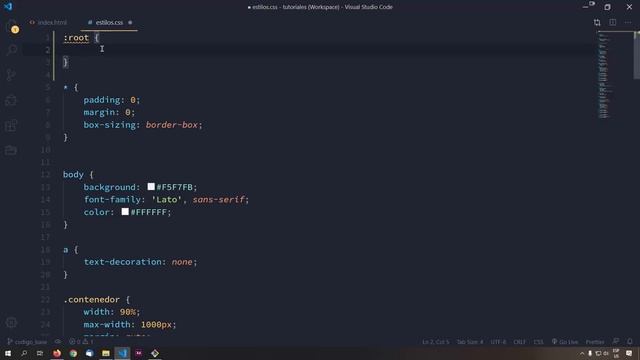Start Go Live server from status bar
Viewport: 640px width, 360px height.
[x=565, y=342]
